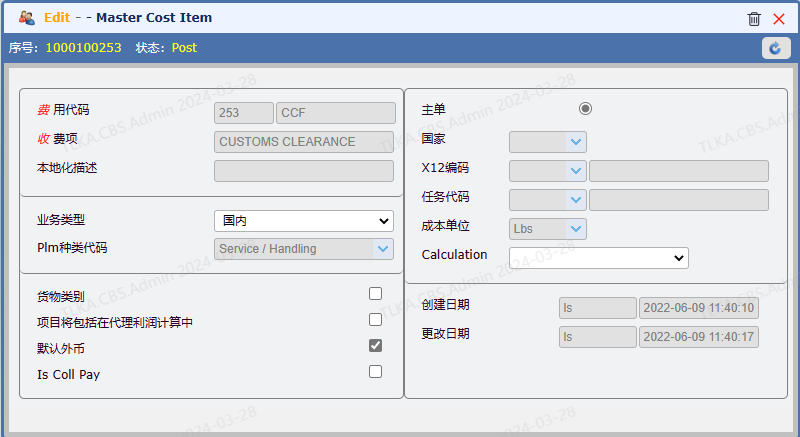Image resolution: width=800 pixels, height=437 pixels.
Task: Click the users icon beside Edit title
Action: [x=27, y=18]
